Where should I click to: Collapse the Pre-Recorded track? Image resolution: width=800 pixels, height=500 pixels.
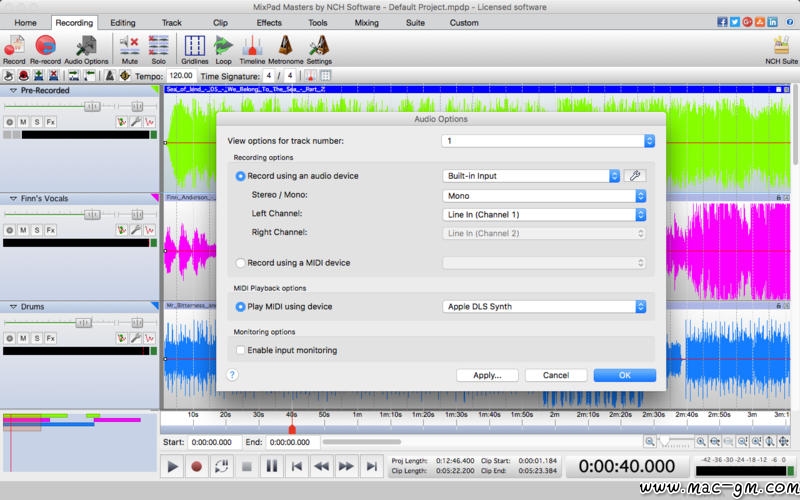13,90
